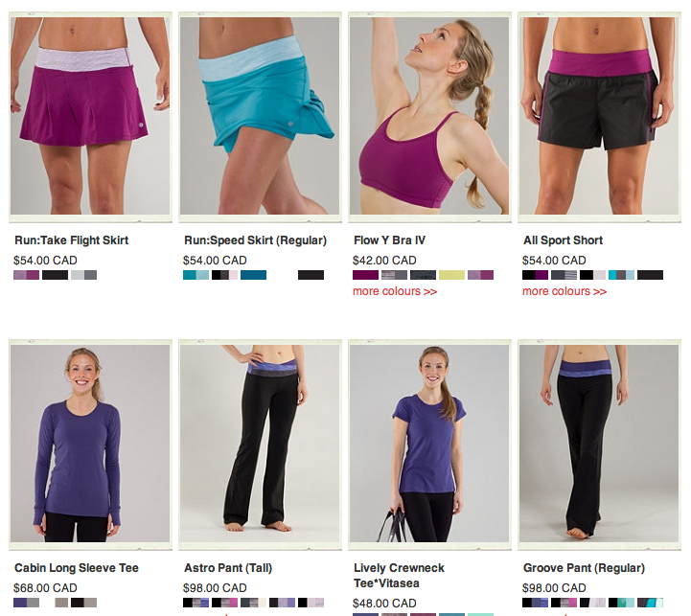The image size is (691, 616).
Task: Select dark plum swatch for Flow Y Bra
Action: [x=366, y=275]
